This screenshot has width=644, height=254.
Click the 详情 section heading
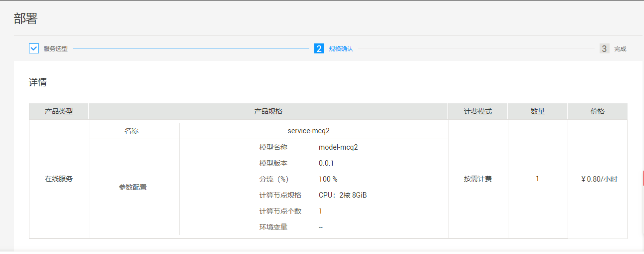tap(38, 82)
